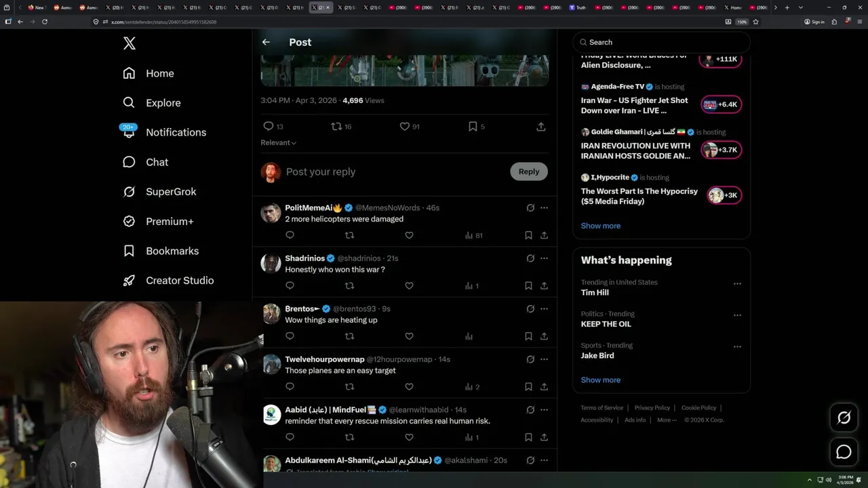The image size is (868, 488).
Task: Reply to PolitMemeAi's comment
Action: [290, 235]
